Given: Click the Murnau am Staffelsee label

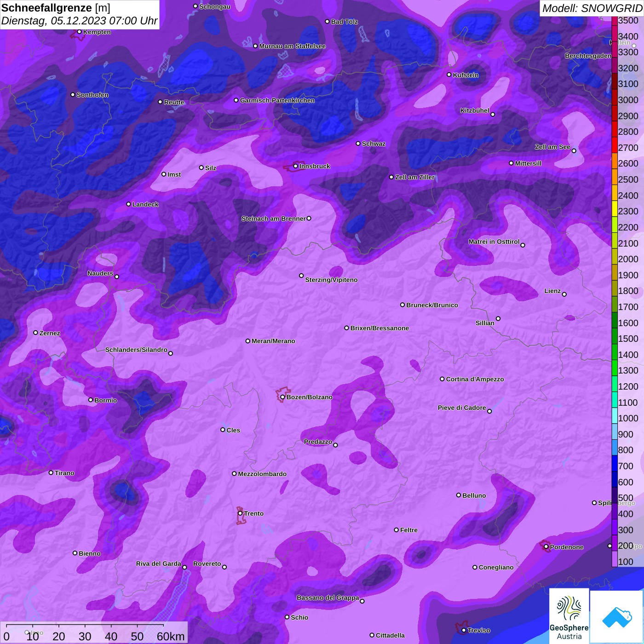Looking at the screenshot, I should (x=292, y=46).
